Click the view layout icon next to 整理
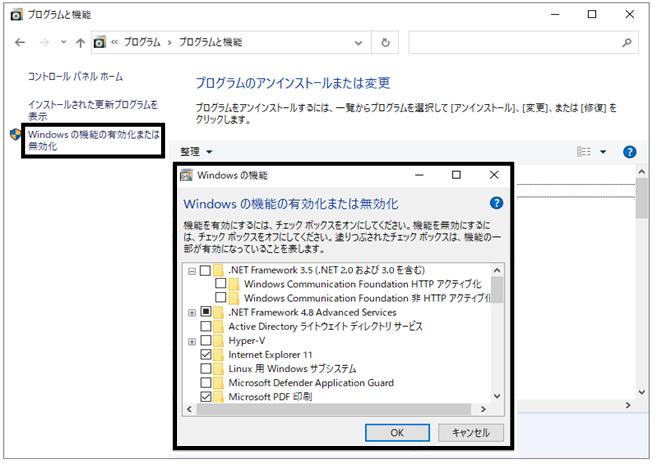This screenshot has width=657, height=466. click(584, 151)
